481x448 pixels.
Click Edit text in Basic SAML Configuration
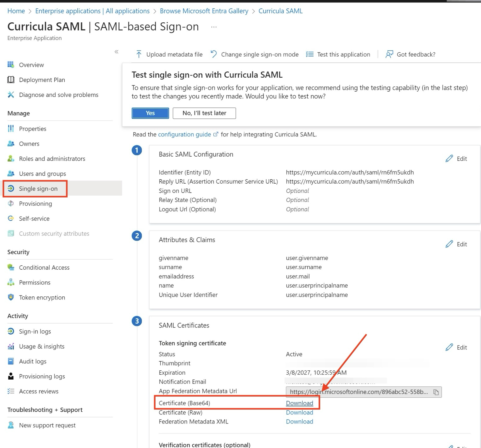point(462,159)
